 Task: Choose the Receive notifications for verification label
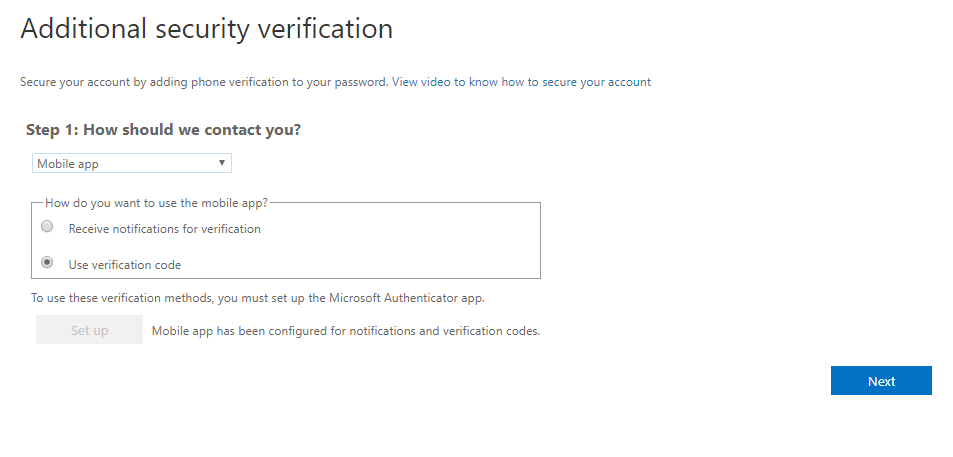tap(165, 229)
